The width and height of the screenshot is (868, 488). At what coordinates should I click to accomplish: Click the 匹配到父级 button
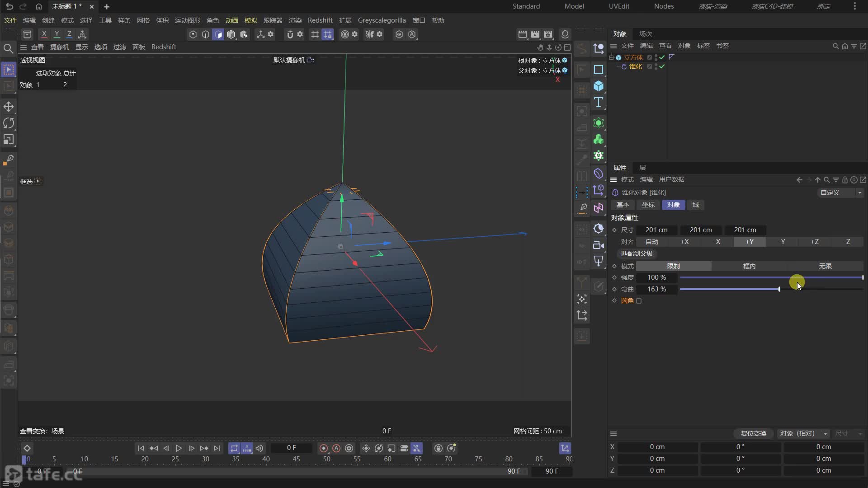637,253
